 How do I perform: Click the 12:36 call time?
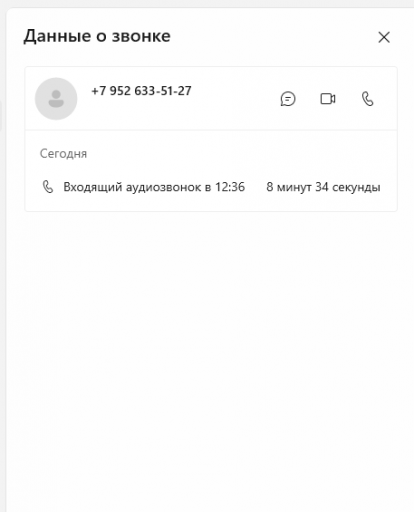coord(230,187)
